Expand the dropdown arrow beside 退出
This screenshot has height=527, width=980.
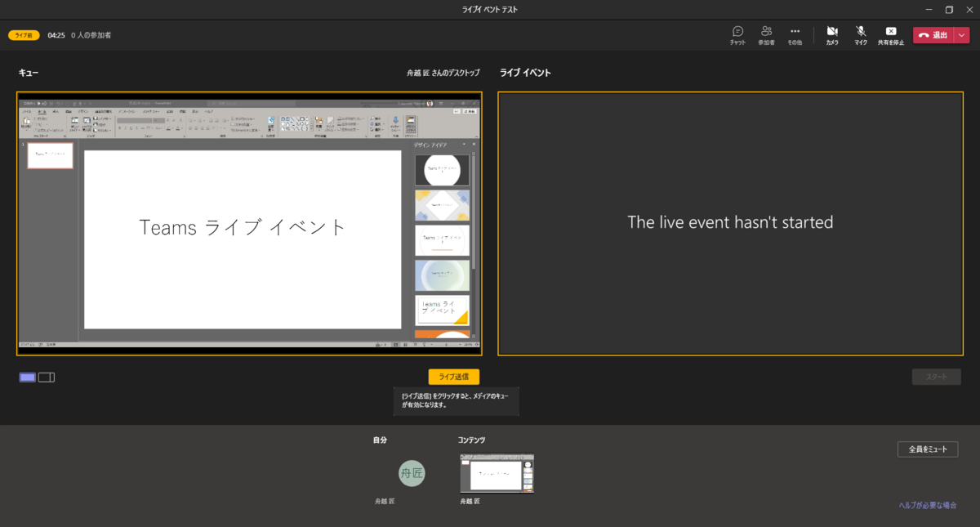(961, 35)
